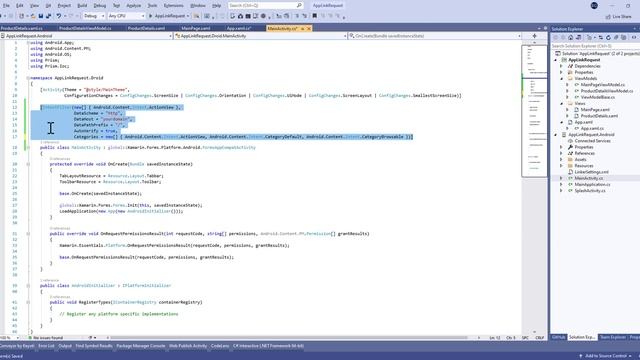Select SplashActivity.cs in Solution Explorer
This screenshot has height=360, width=640.
pyautogui.click(x=590, y=191)
